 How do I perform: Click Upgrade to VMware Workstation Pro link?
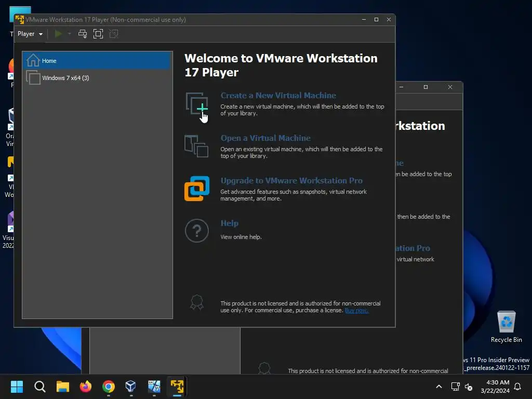click(291, 180)
